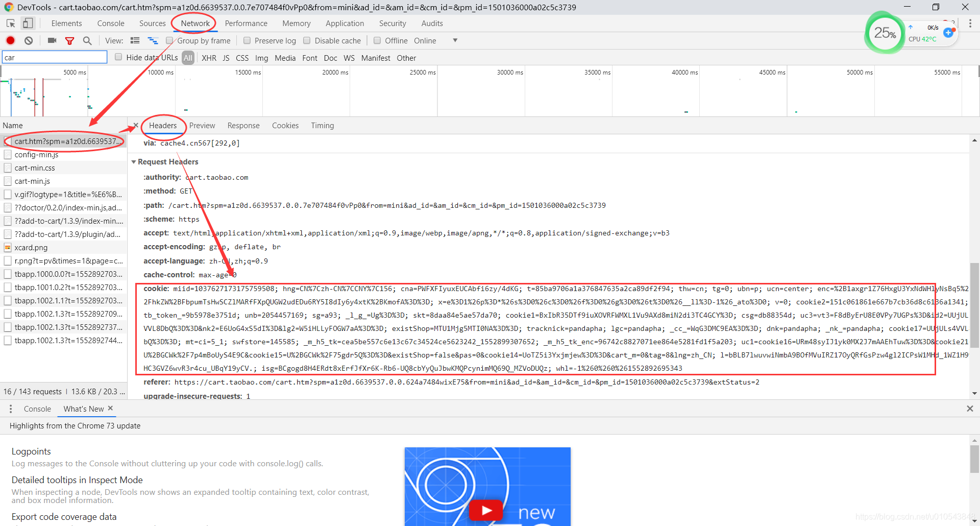Toggle the waterfall overview view icon
980x526 pixels.
point(153,41)
